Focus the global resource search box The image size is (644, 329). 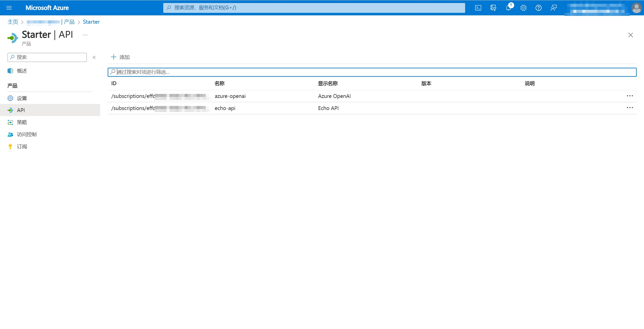click(314, 8)
